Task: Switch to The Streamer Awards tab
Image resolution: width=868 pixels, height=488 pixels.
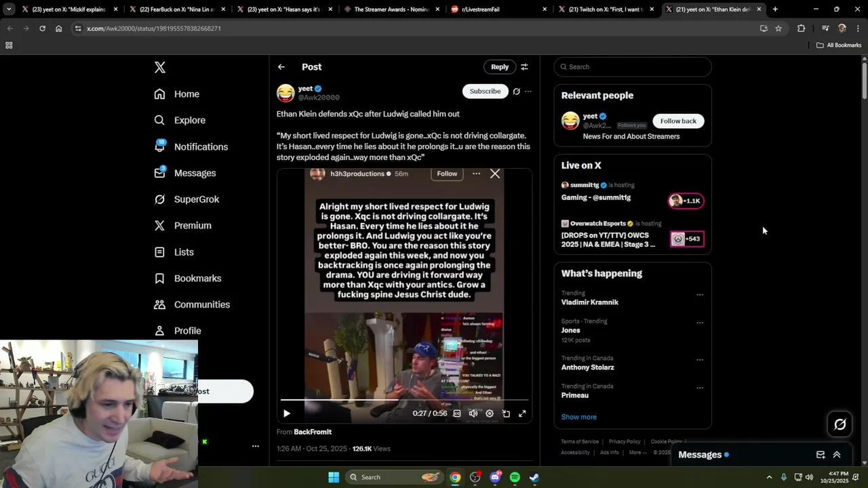Action: (391, 9)
